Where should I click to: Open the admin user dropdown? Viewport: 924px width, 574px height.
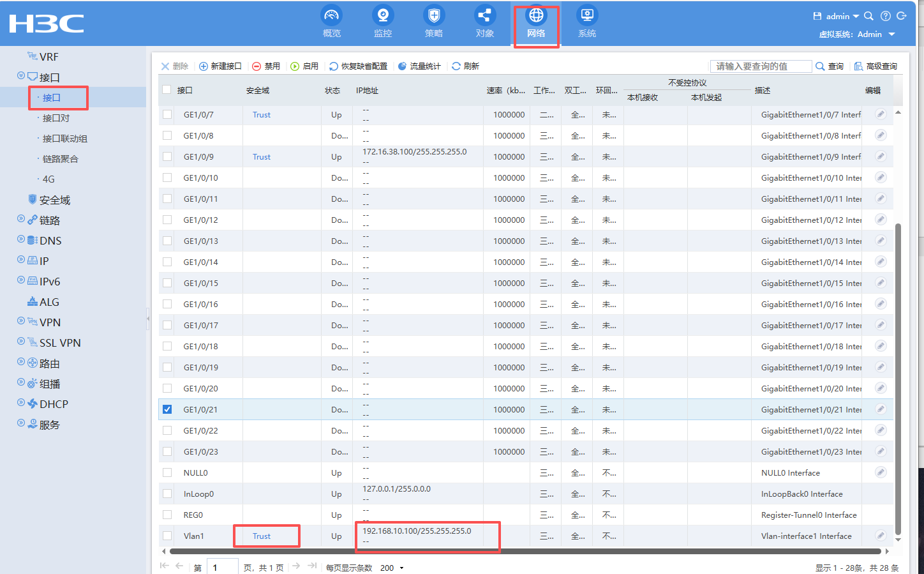point(842,16)
